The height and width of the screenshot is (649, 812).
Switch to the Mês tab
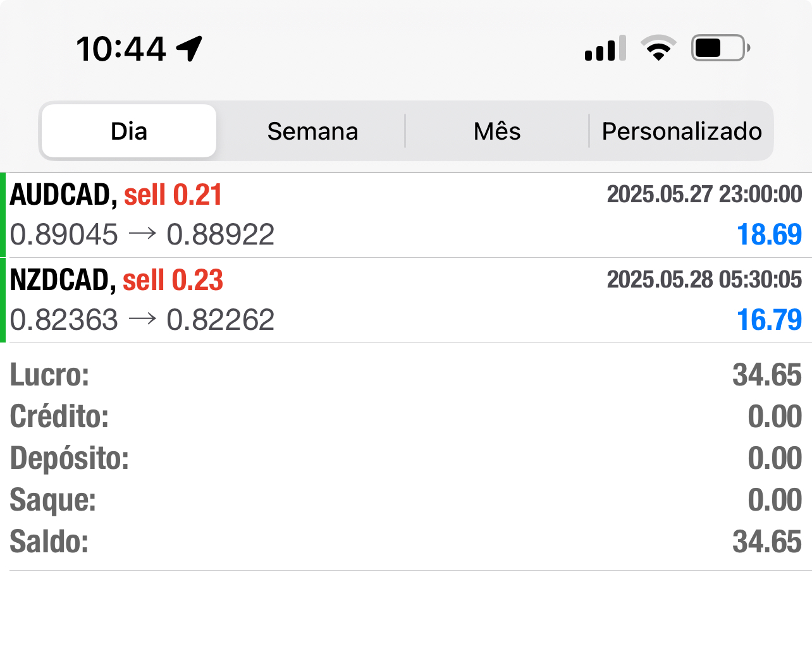tap(497, 131)
